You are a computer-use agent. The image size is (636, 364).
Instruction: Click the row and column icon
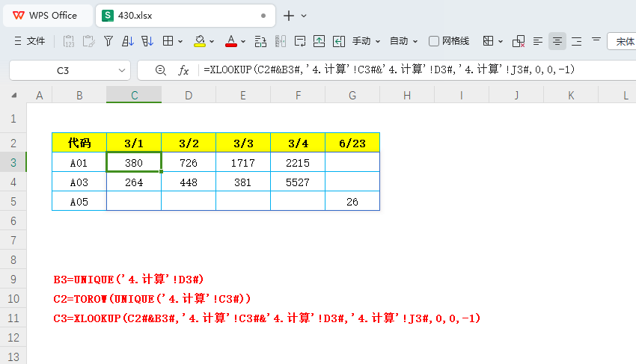tap(260, 41)
